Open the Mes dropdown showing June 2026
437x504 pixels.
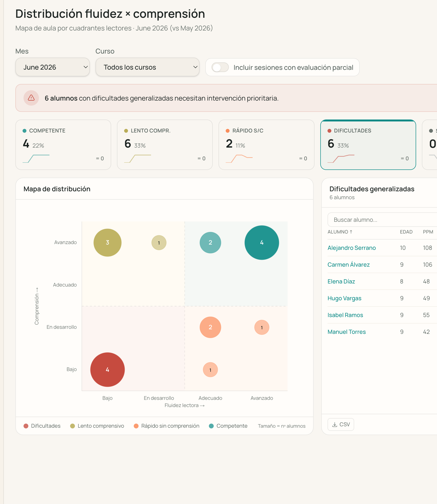pos(52,67)
